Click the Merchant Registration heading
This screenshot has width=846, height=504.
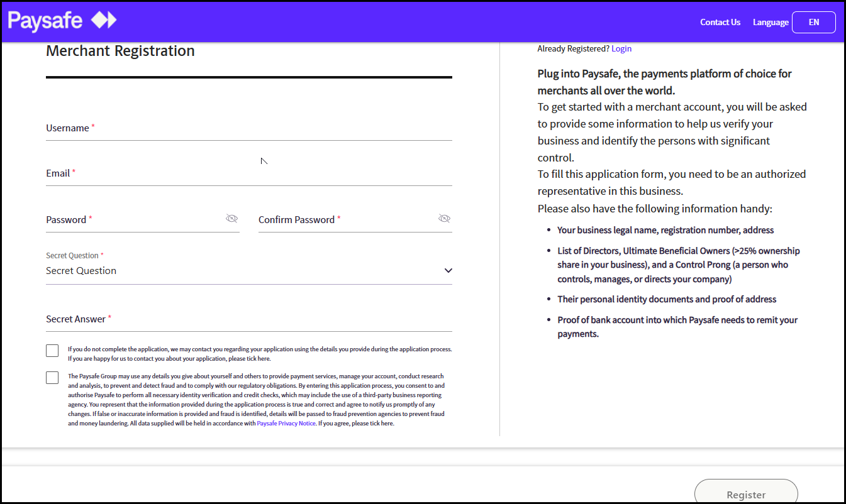[120, 51]
